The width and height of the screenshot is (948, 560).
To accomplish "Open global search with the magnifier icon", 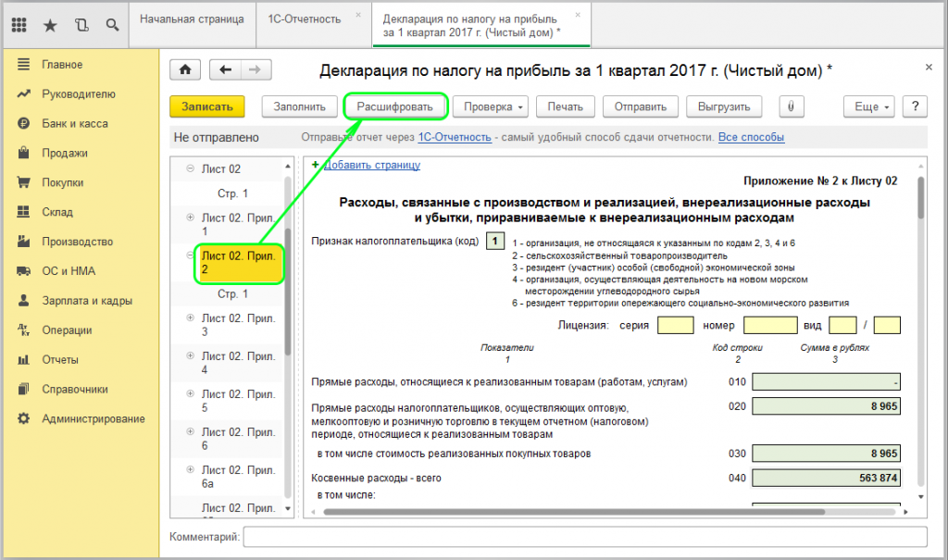I will coord(112,24).
